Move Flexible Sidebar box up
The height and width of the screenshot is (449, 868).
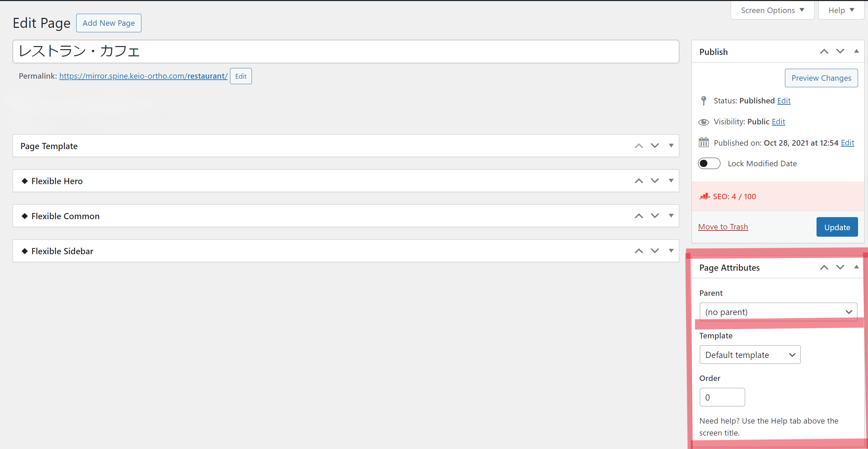639,251
